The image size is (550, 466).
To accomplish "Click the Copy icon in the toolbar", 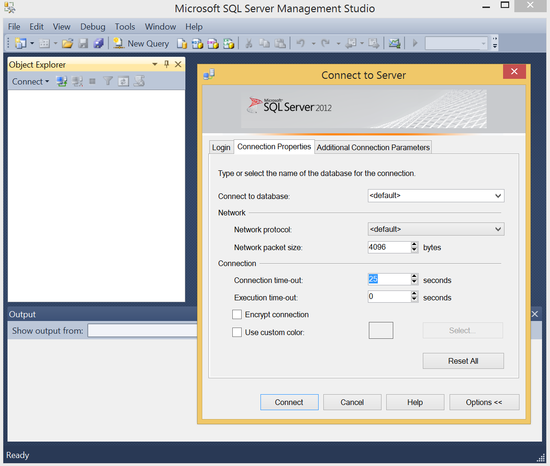I will 264,43.
